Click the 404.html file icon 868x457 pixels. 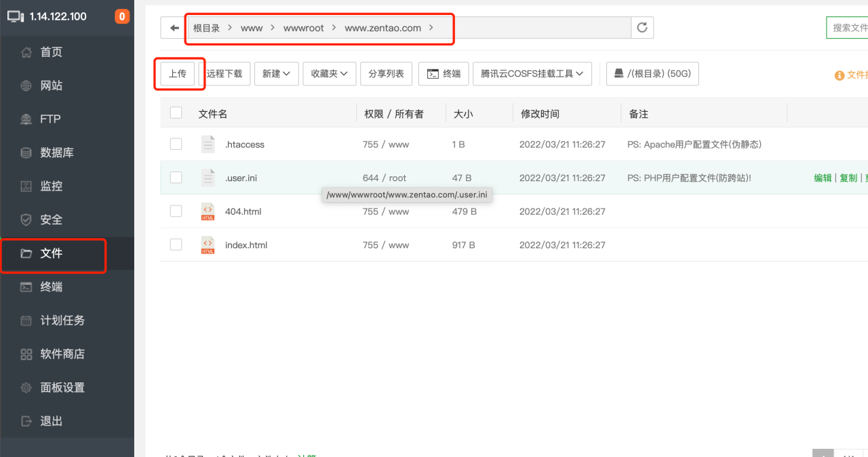[208, 212]
